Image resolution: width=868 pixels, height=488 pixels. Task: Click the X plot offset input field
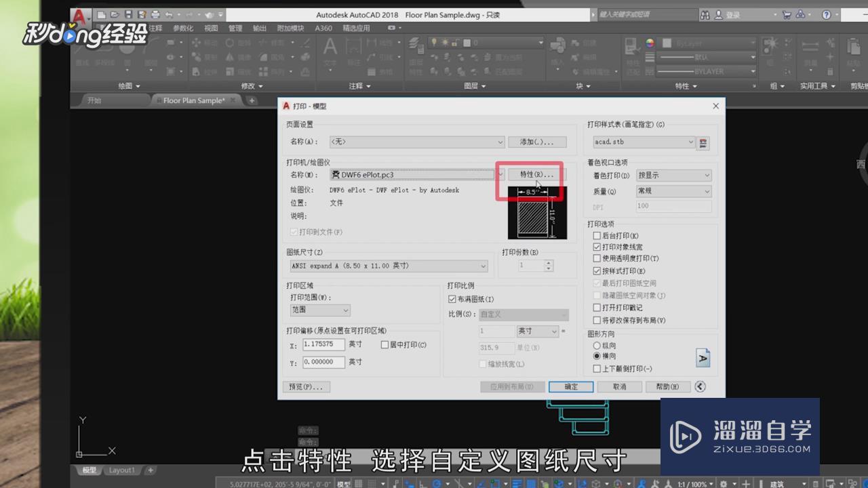323,344
